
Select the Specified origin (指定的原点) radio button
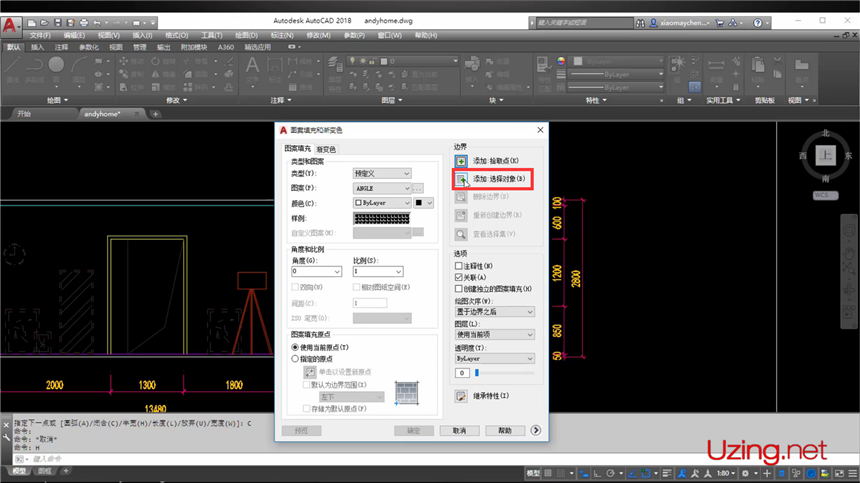294,358
